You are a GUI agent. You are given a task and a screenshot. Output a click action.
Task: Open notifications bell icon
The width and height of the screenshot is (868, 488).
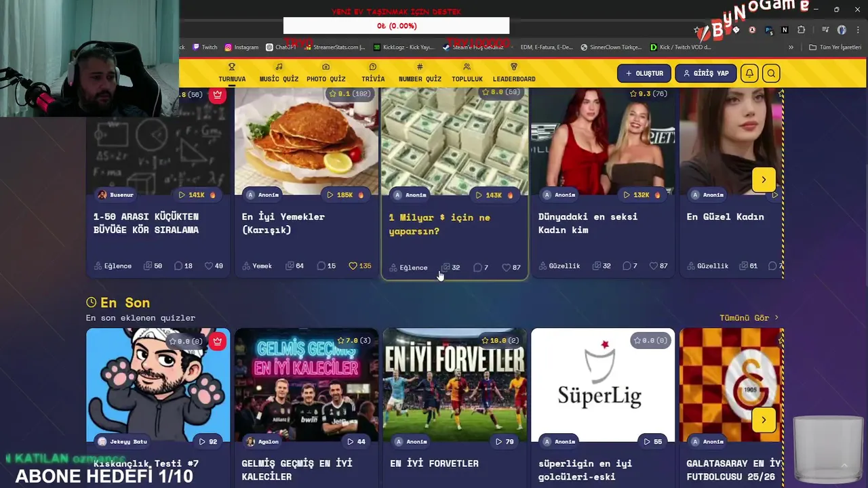coord(749,73)
